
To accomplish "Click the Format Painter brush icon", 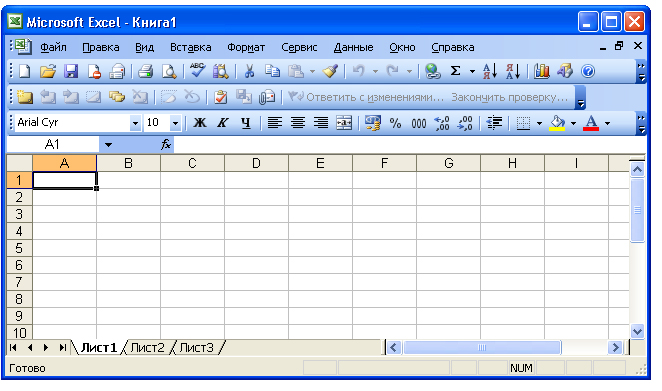I will click(x=330, y=71).
